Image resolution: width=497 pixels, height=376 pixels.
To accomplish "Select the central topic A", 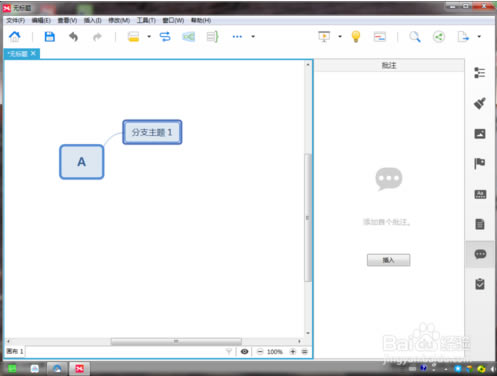I will tap(82, 162).
